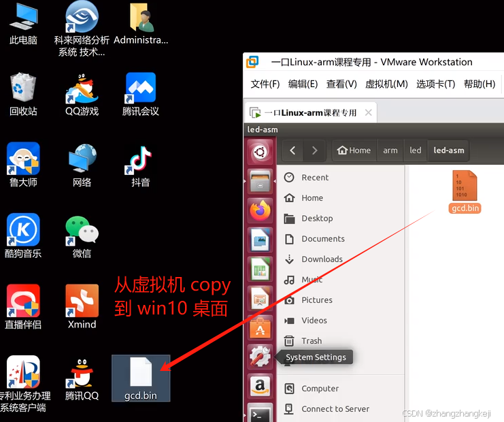Select the Xmind desktop shortcut
Viewport: 504px width, 422px height.
coord(82,307)
